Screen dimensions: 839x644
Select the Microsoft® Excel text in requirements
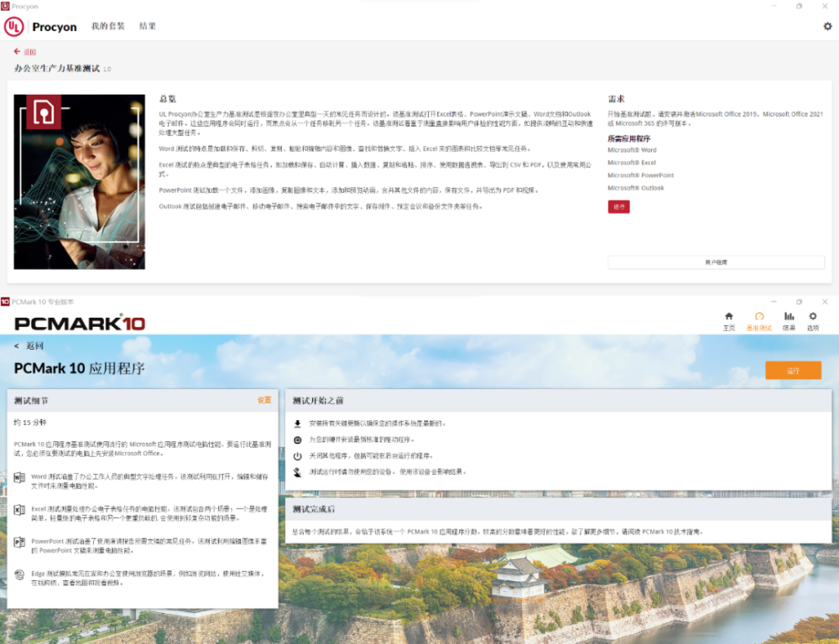point(632,163)
